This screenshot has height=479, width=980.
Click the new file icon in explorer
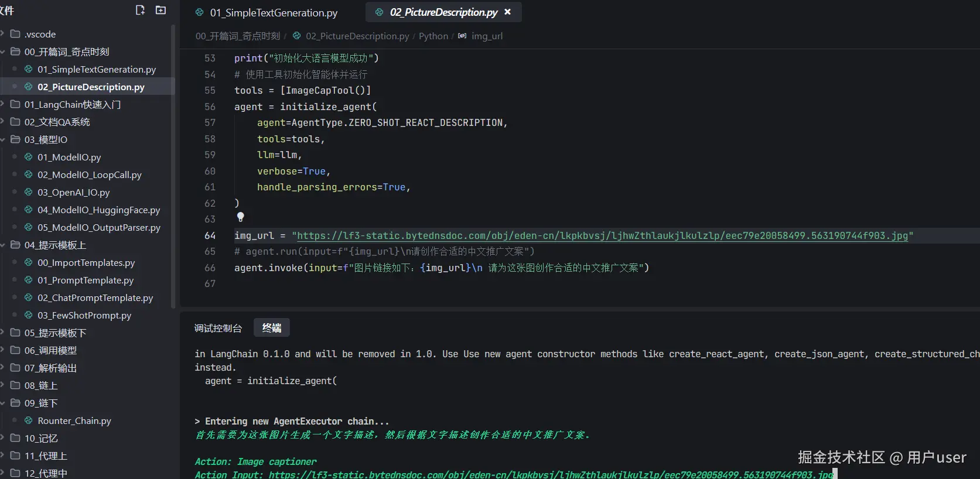(140, 10)
